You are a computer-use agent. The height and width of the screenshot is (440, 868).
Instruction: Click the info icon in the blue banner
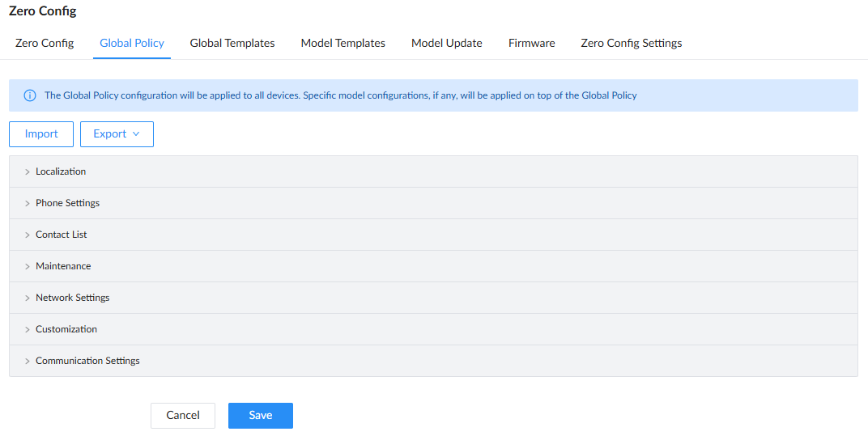[x=30, y=95]
